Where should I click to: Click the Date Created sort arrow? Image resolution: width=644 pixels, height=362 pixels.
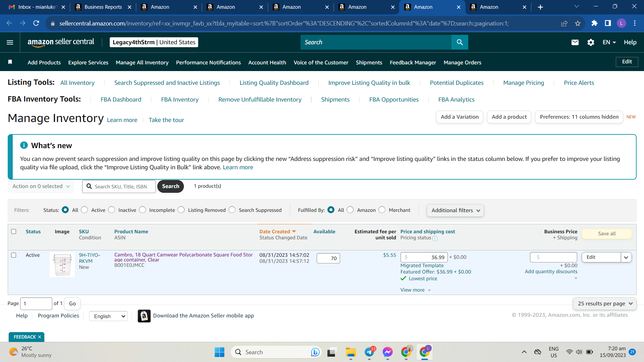point(294,232)
